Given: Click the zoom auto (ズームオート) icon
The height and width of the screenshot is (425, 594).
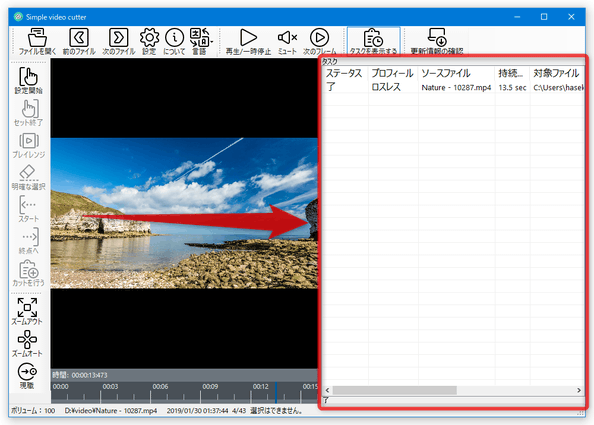Looking at the screenshot, I should click(x=27, y=344).
